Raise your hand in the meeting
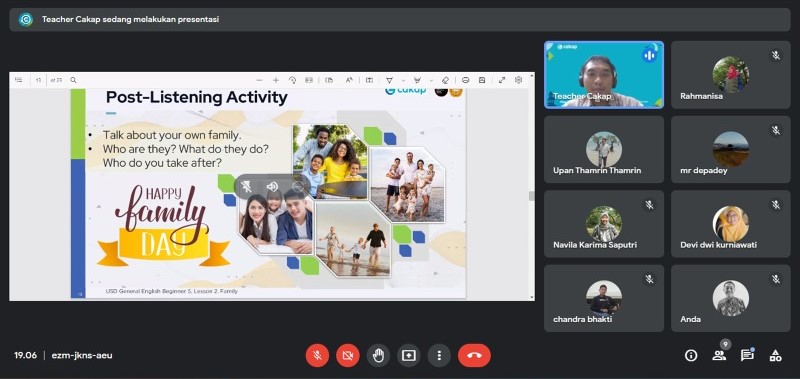The width and height of the screenshot is (800, 379). [x=378, y=356]
